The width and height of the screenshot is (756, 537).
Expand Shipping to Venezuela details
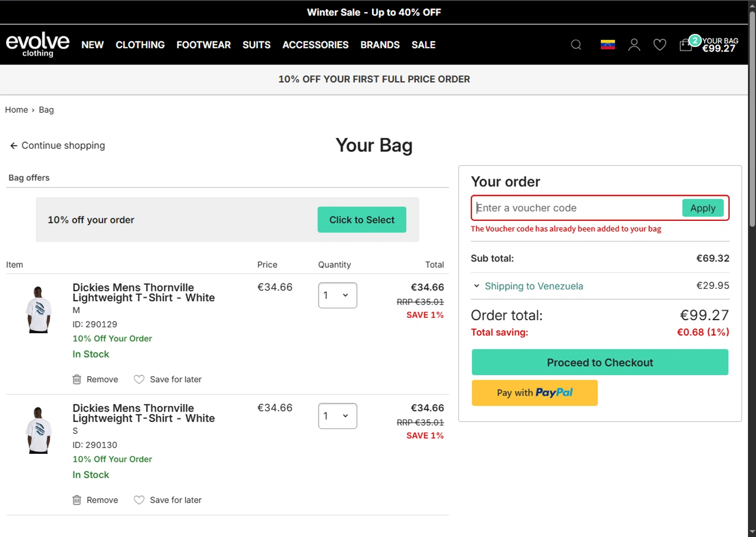click(x=476, y=286)
